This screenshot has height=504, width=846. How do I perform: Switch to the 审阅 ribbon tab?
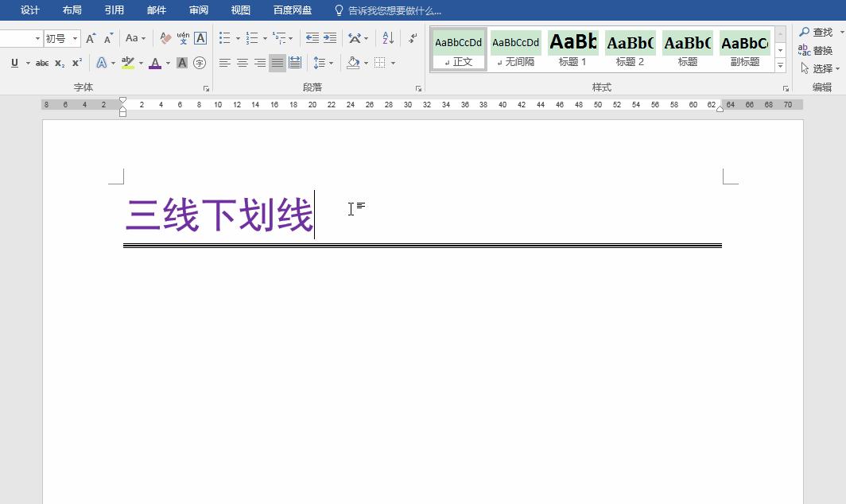198,10
